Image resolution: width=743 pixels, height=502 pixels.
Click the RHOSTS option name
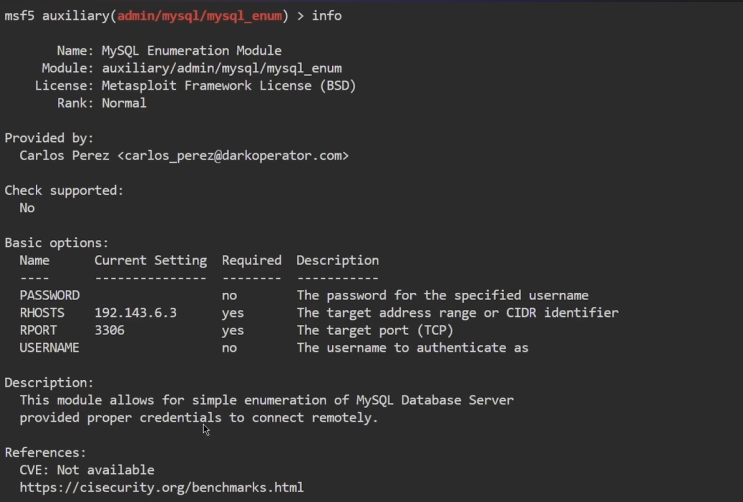pos(42,313)
